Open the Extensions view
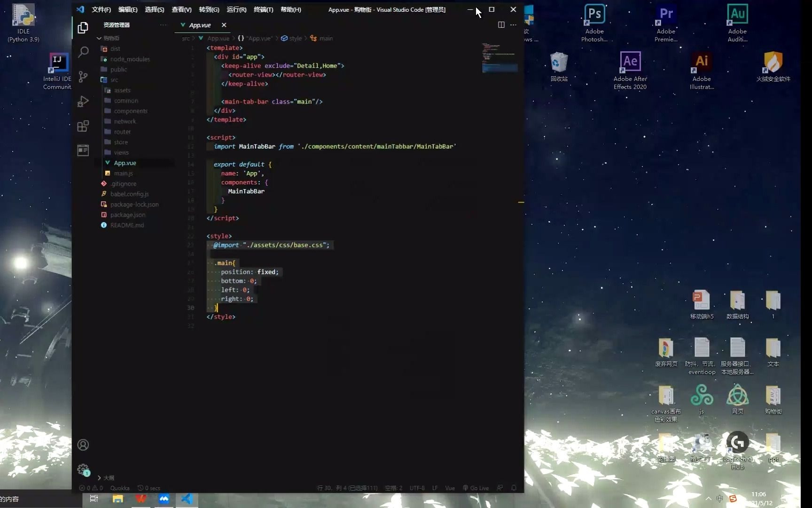 tap(83, 126)
